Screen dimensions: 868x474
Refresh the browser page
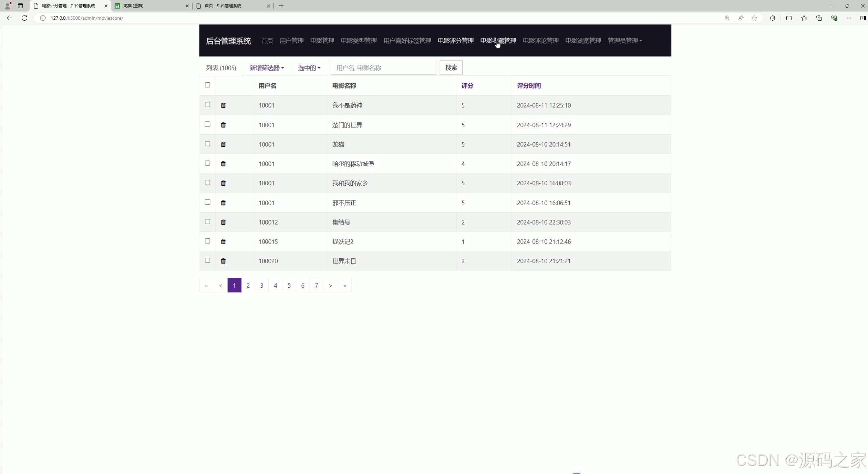(24, 18)
